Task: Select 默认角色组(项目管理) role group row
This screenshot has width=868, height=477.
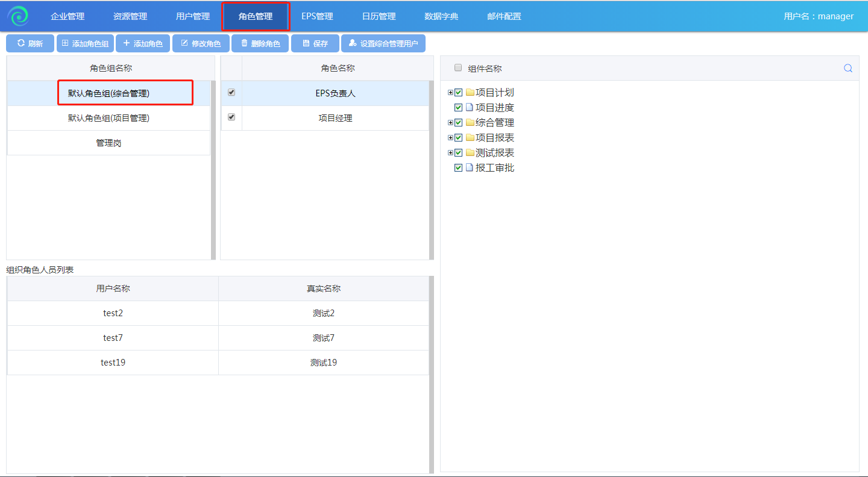Action: pyautogui.click(x=108, y=118)
